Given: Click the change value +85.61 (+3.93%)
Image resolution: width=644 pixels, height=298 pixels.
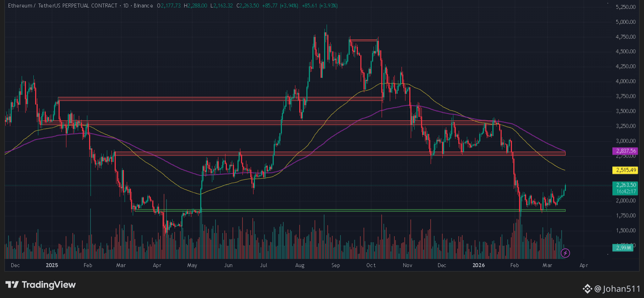Looking at the screenshot, I should (x=320, y=6).
